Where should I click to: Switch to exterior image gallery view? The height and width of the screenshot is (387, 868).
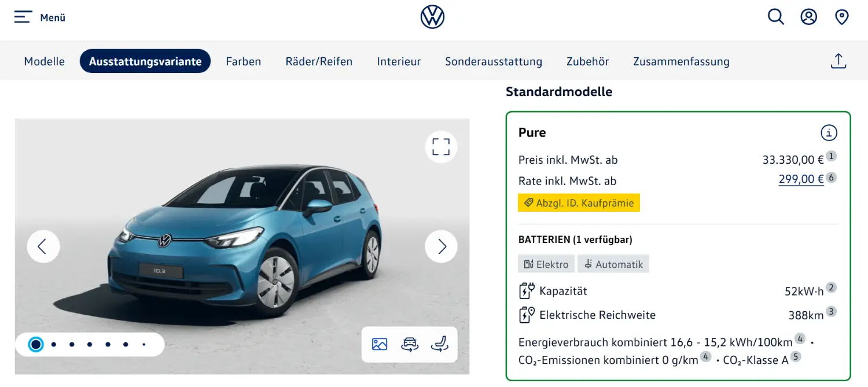point(380,345)
